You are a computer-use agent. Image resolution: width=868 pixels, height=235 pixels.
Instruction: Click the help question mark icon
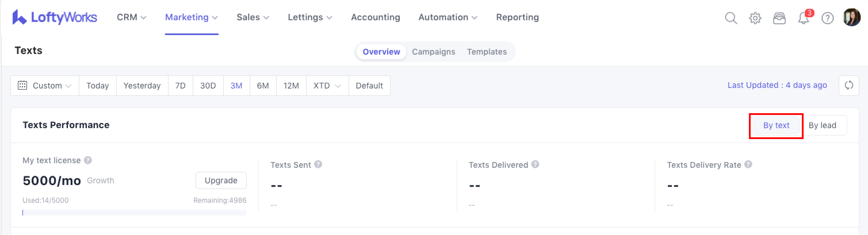[x=827, y=18]
